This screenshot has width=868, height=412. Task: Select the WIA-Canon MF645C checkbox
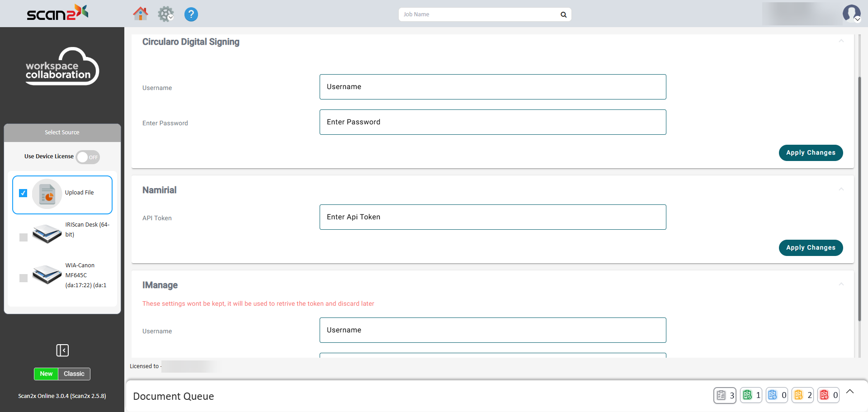pyautogui.click(x=24, y=278)
